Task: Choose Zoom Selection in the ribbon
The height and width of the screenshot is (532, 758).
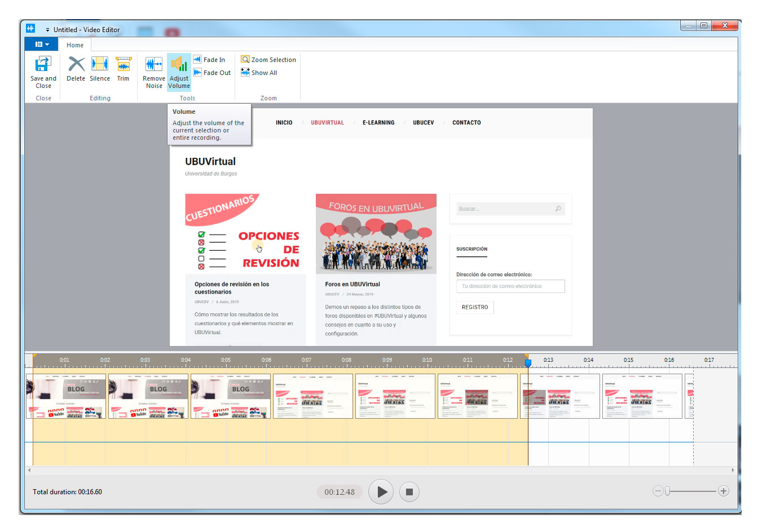Action: pyautogui.click(x=268, y=60)
